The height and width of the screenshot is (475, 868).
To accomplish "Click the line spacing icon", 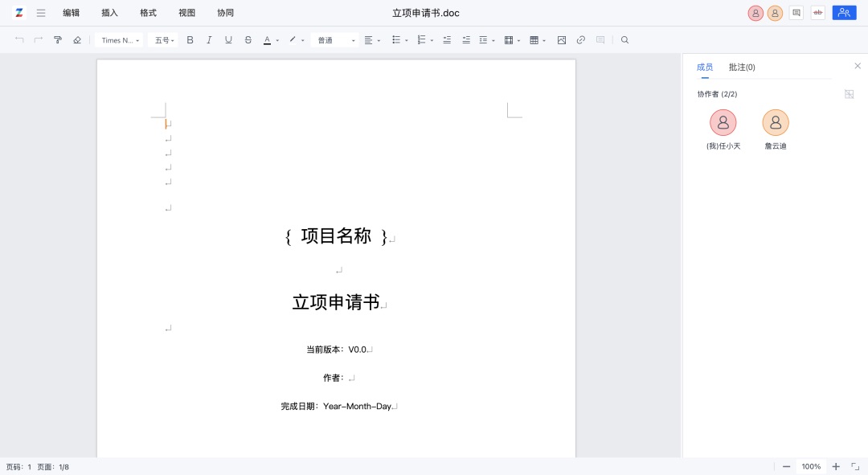I will pyautogui.click(x=483, y=40).
